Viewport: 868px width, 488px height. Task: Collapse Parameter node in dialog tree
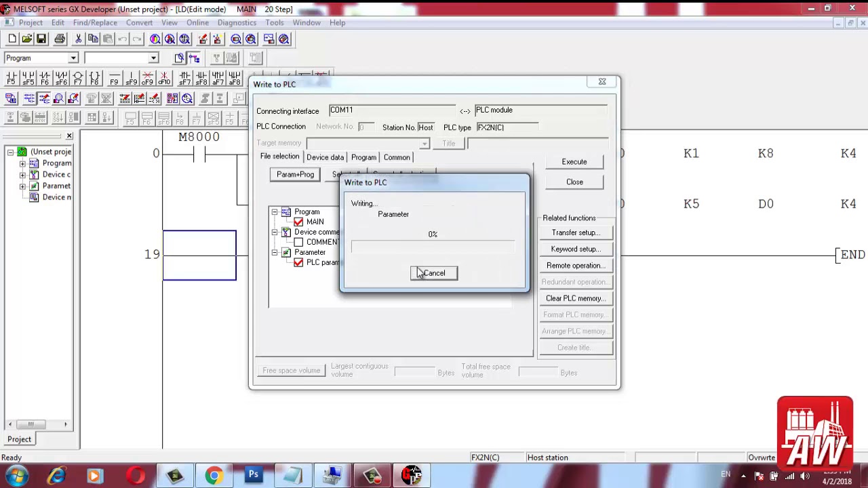275,253
